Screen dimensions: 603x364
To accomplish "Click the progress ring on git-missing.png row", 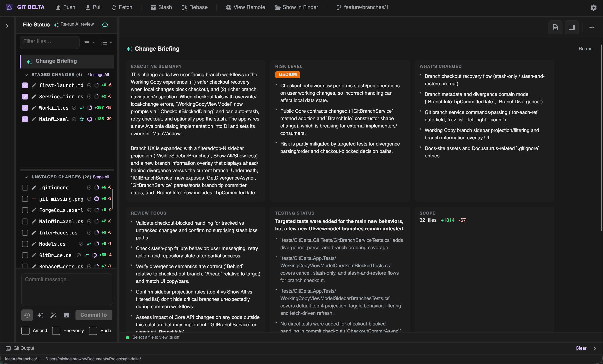I will click(x=97, y=199).
